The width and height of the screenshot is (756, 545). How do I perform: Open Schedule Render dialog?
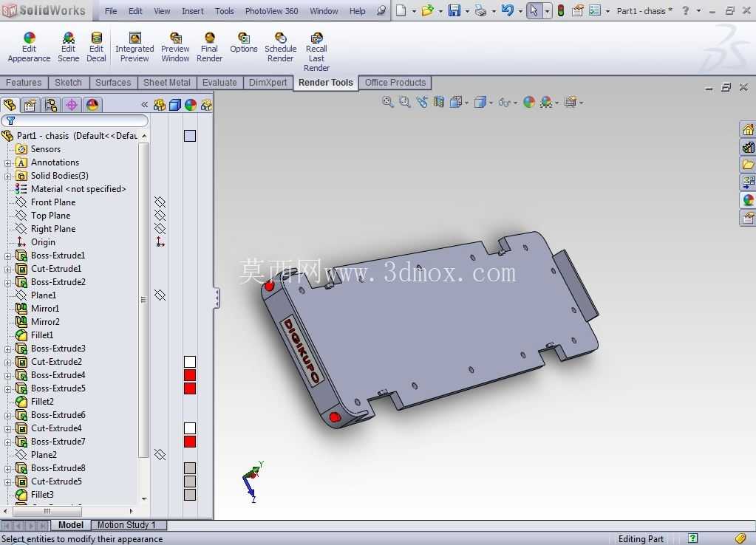pos(281,47)
